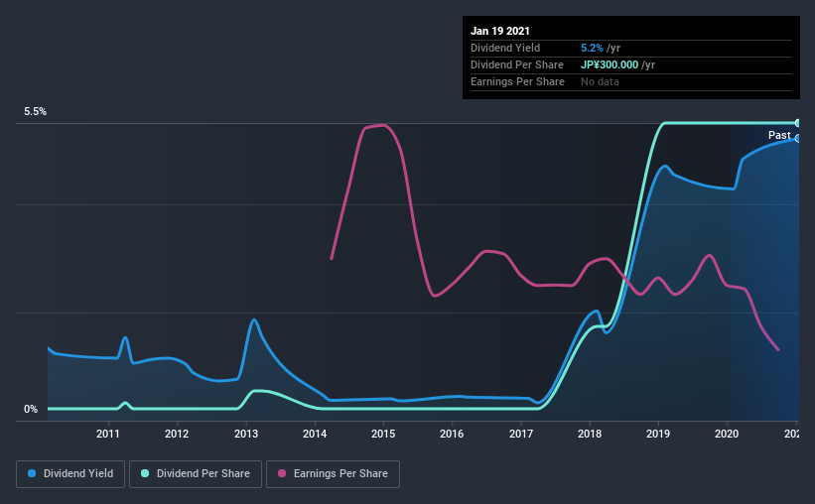815x504 pixels.
Task: Click the Earnings Per Share tooltip row label
Action: [517, 81]
